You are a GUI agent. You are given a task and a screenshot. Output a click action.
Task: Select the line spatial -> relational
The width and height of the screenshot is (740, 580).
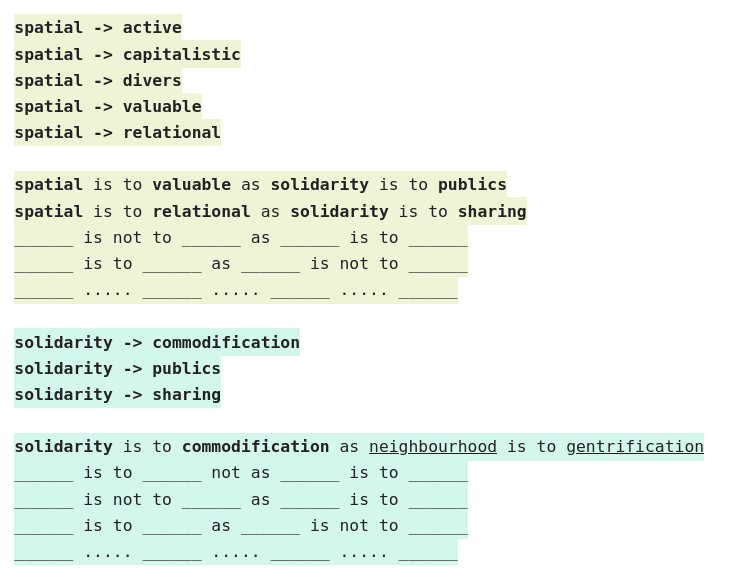(x=118, y=133)
